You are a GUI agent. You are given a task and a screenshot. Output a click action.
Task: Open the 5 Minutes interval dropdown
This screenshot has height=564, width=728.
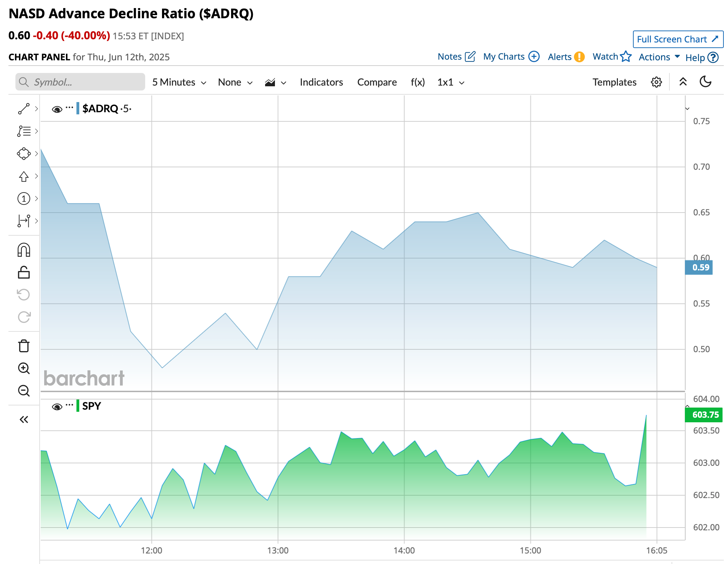point(179,82)
